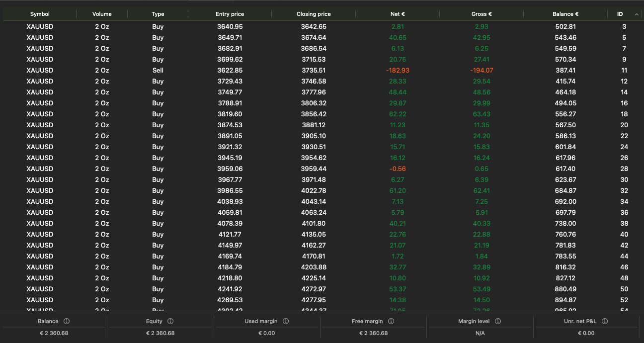Sort by the Closing price column
Viewport: 644px width, 343px height.
tap(314, 14)
